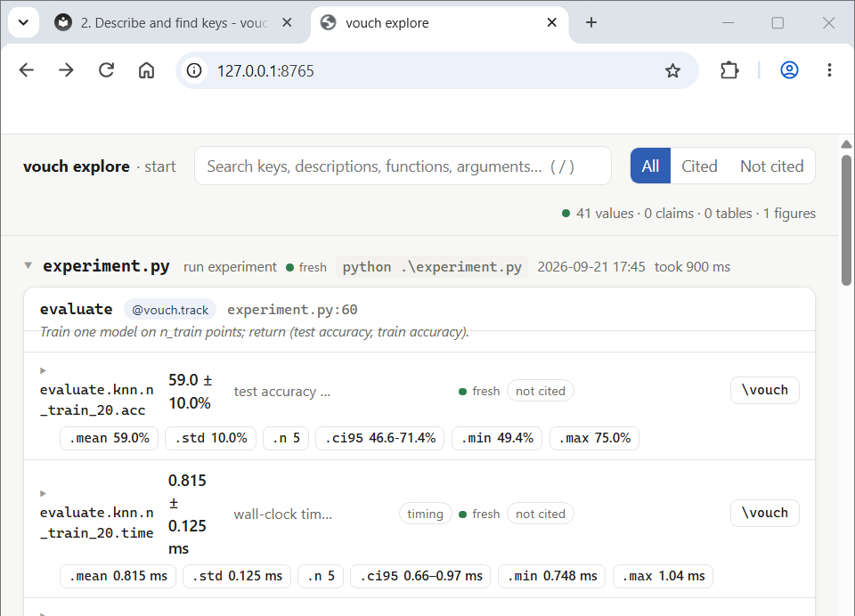The width and height of the screenshot is (855, 616).
Task: Expand the evaluate.knn.n_train_20.acc row
Action: pyautogui.click(x=43, y=370)
